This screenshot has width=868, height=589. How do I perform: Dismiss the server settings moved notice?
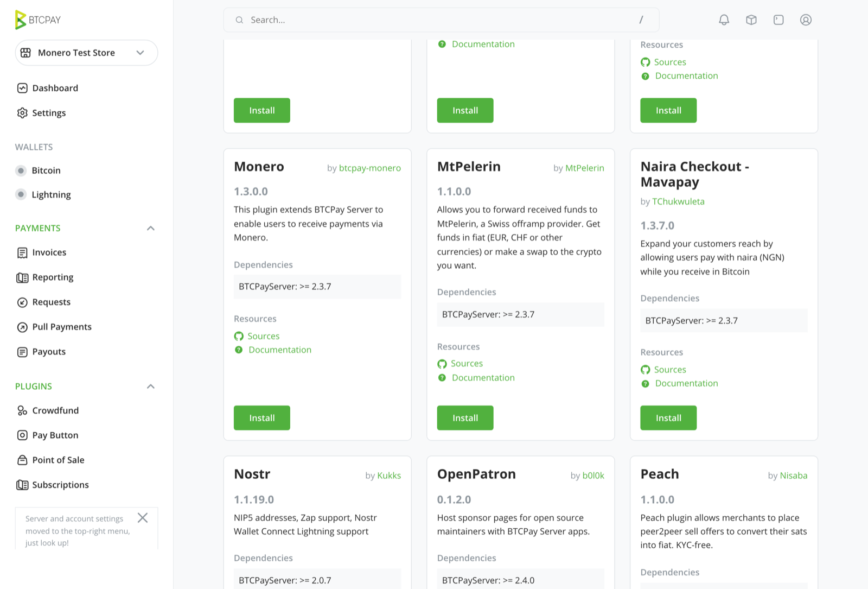coord(143,518)
